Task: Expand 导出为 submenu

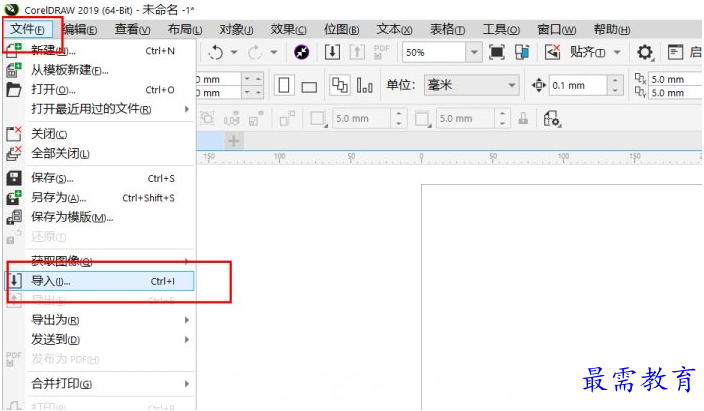Action: pos(100,320)
